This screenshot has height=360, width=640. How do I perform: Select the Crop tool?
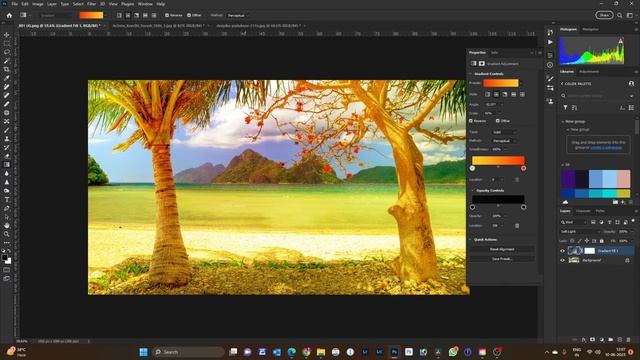pos(7,69)
